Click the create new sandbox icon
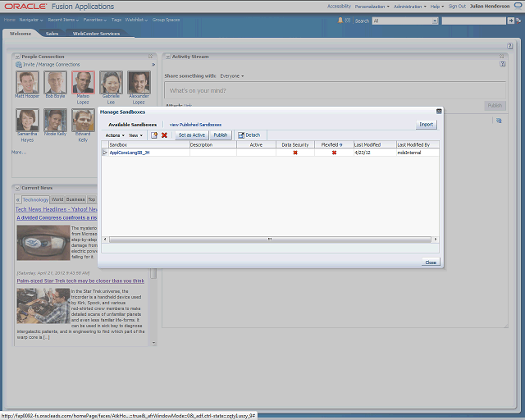 point(154,135)
